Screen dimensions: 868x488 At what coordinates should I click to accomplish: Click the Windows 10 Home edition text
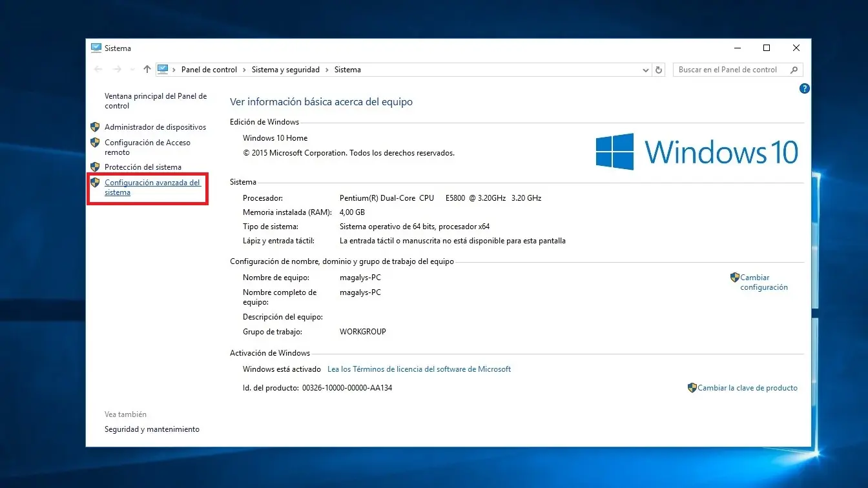pos(275,138)
